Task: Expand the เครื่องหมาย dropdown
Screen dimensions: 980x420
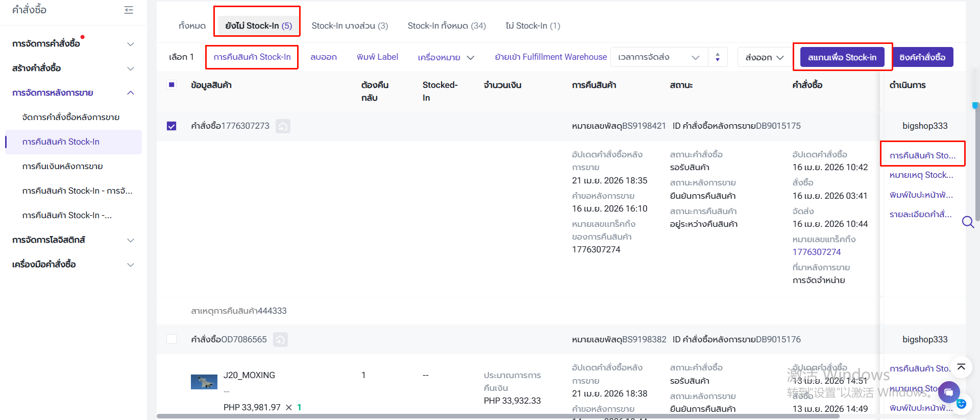Action: [x=446, y=57]
